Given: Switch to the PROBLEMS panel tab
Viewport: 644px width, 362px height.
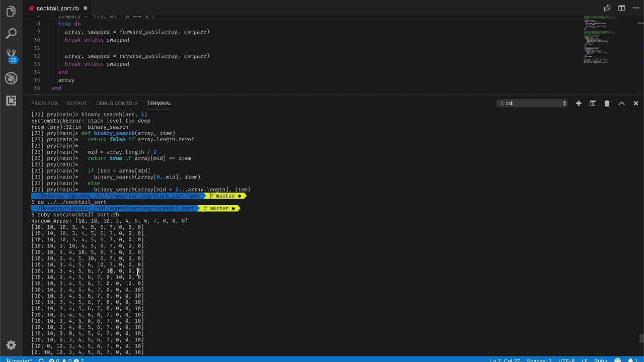Looking at the screenshot, I should coord(44,103).
